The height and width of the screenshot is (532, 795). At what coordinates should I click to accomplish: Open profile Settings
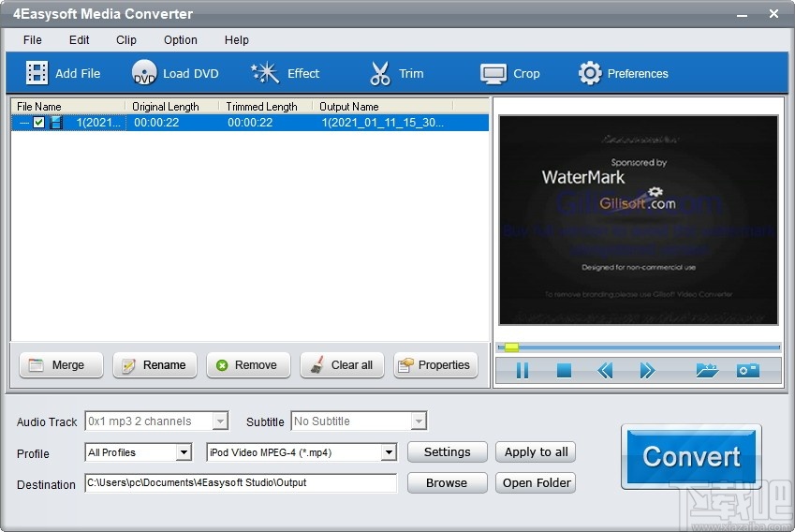(448, 451)
